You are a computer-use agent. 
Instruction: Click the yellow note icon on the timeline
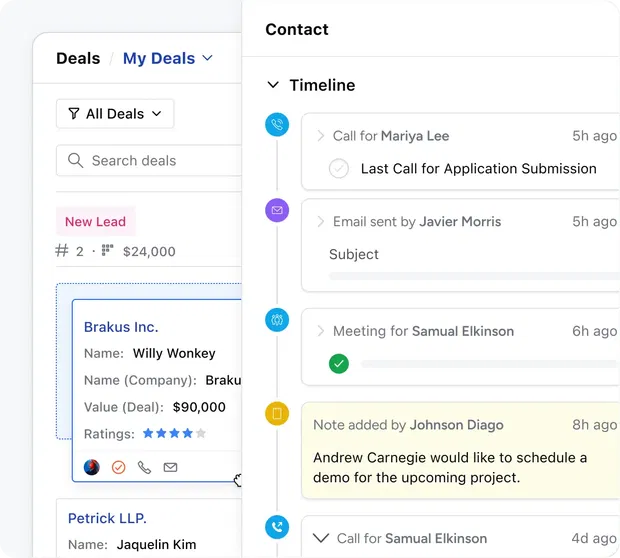click(277, 413)
